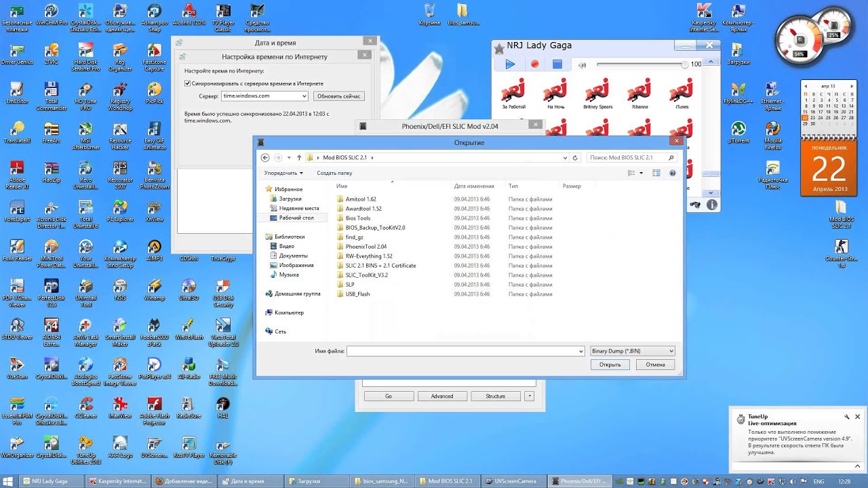Open the help icon in Open dialog
The height and width of the screenshot is (488, 868).
tap(672, 173)
